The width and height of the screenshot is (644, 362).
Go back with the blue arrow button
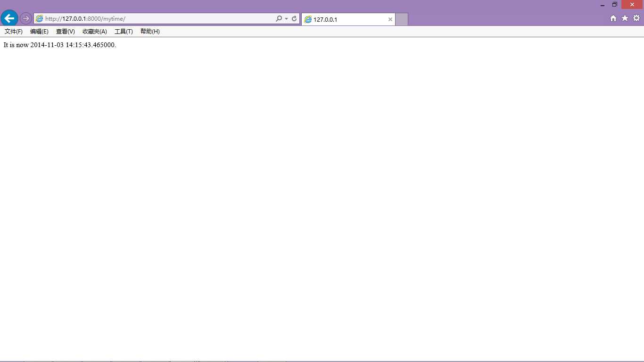(x=9, y=18)
